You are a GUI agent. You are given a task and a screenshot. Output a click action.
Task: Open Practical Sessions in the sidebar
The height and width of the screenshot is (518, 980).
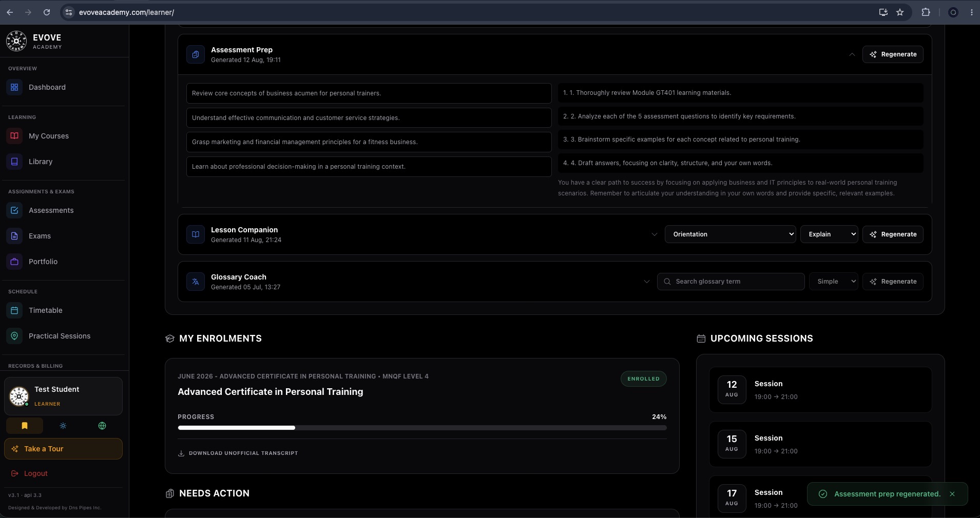coord(64,336)
